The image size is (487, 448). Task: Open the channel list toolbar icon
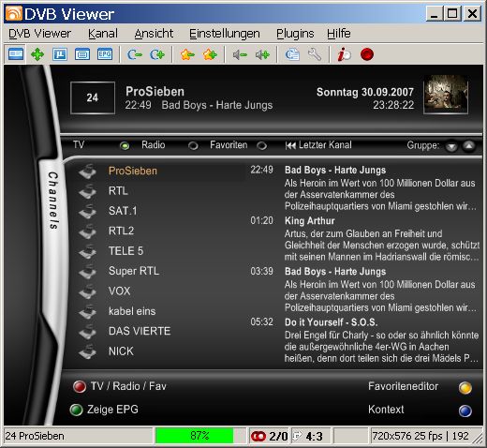(x=82, y=54)
